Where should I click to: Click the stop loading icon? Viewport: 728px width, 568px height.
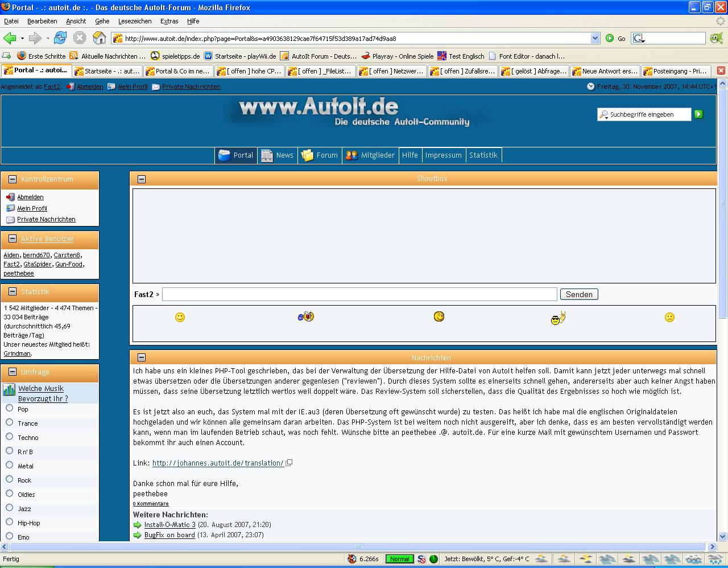click(x=80, y=38)
